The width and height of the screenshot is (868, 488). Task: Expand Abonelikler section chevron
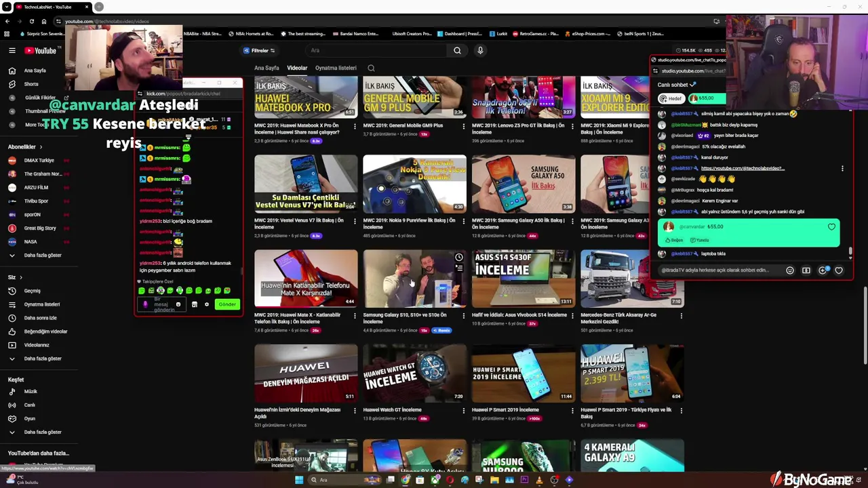(41, 147)
